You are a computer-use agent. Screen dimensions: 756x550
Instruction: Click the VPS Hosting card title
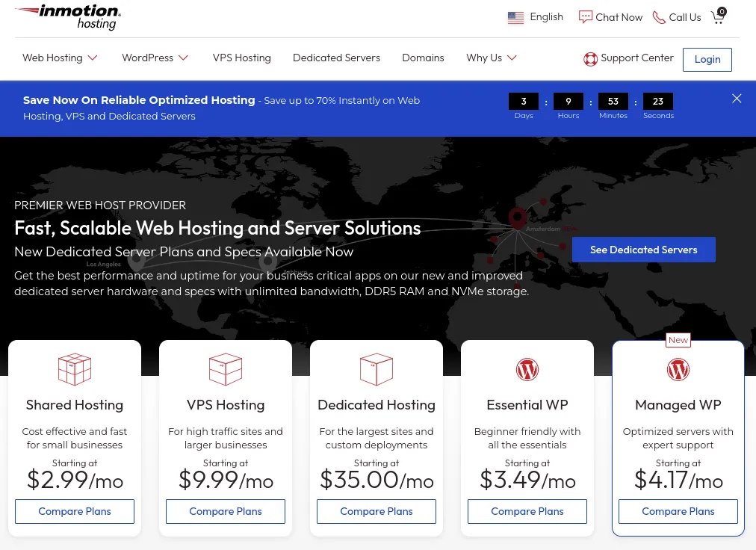click(226, 405)
